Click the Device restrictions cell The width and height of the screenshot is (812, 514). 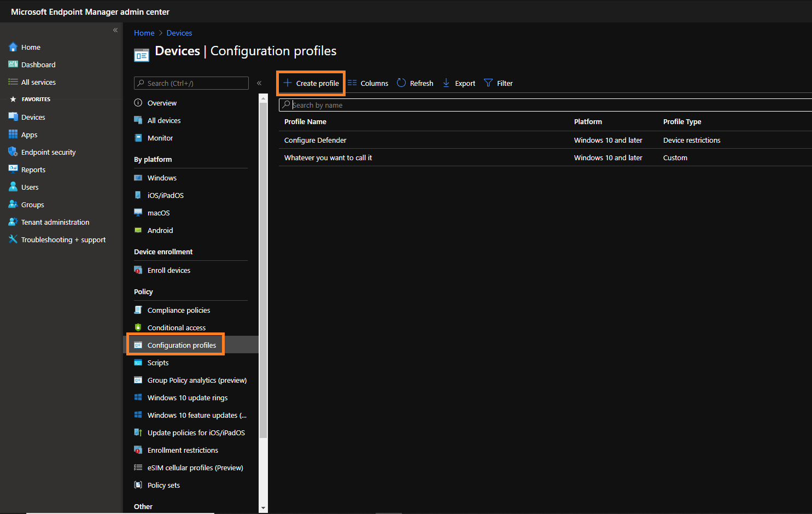(x=692, y=140)
